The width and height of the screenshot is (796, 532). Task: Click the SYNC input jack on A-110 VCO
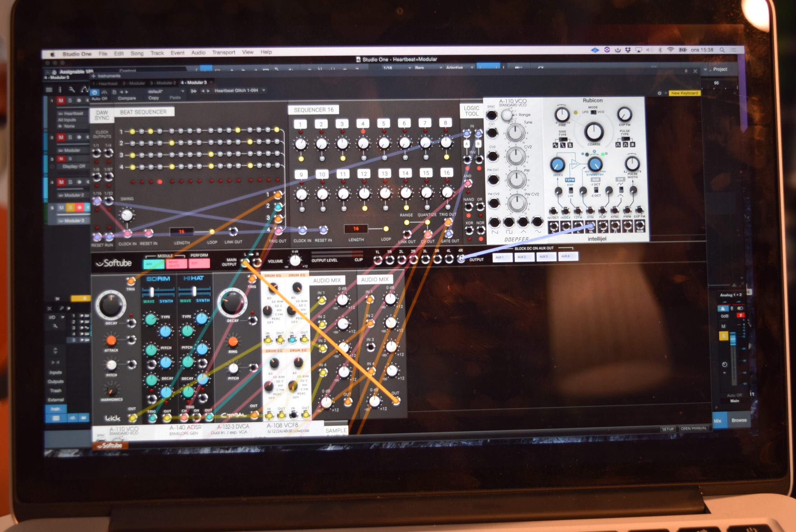pyautogui.click(x=491, y=115)
